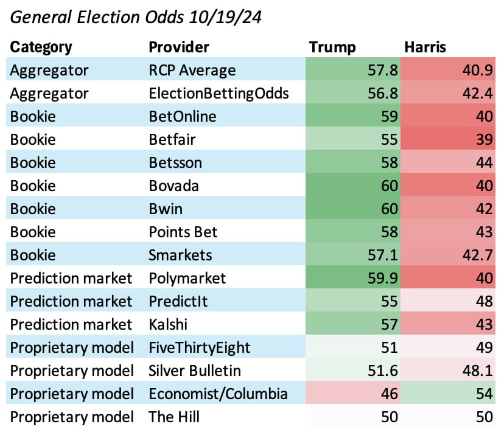This screenshot has height=438, width=504.
Task: Select the BetOnline provider cell
Action: click(x=182, y=116)
